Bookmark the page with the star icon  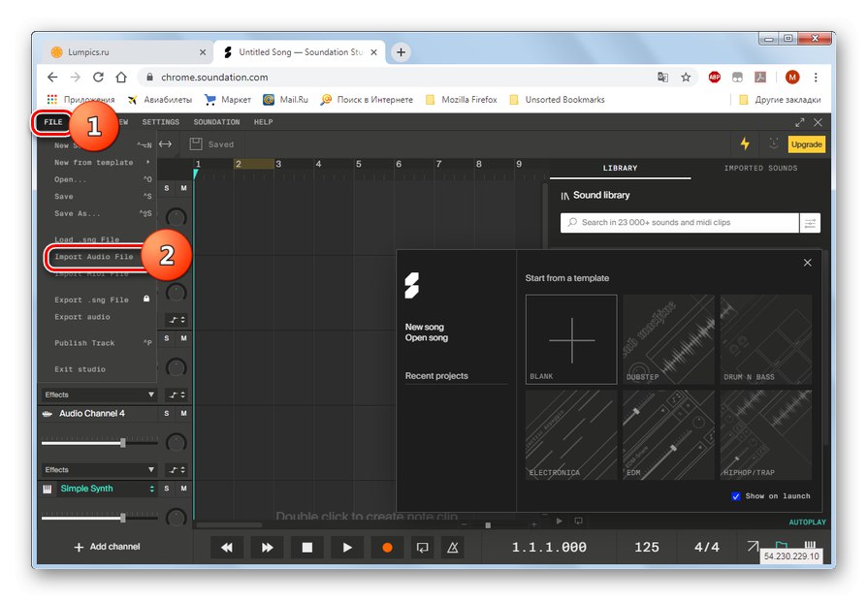pos(686,77)
